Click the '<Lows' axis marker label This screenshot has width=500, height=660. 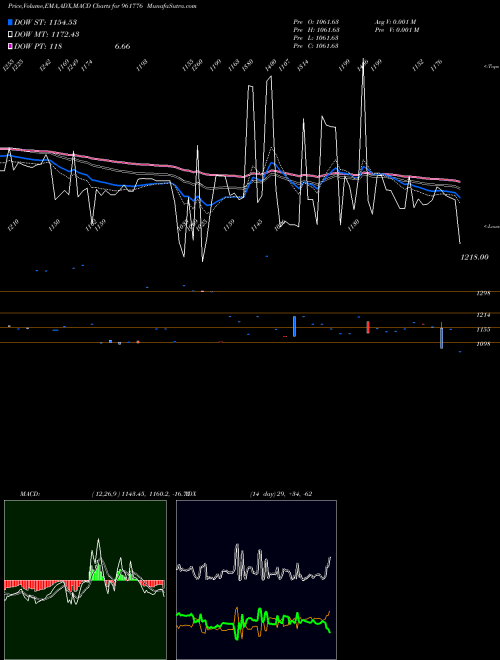coord(492,226)
